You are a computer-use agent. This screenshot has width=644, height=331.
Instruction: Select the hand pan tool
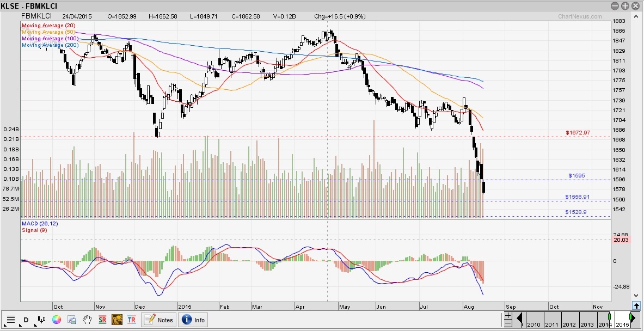click(x=87, y=320)
